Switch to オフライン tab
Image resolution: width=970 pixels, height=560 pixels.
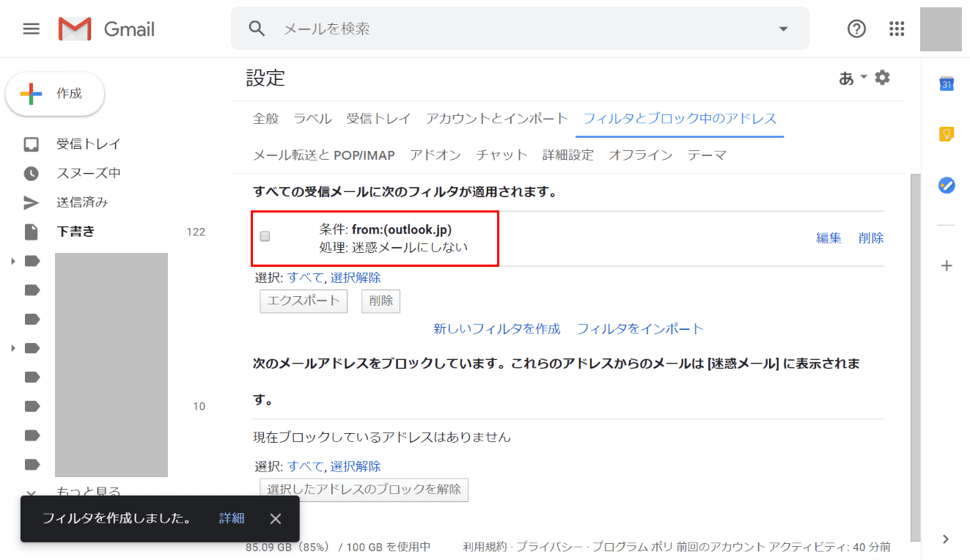point(641,155)
